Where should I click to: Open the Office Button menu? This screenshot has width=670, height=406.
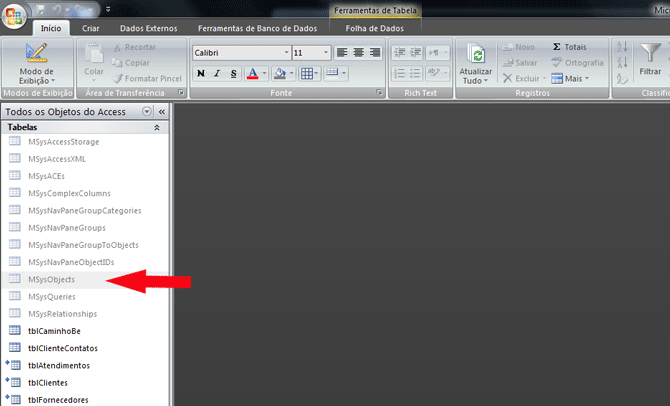14,17
